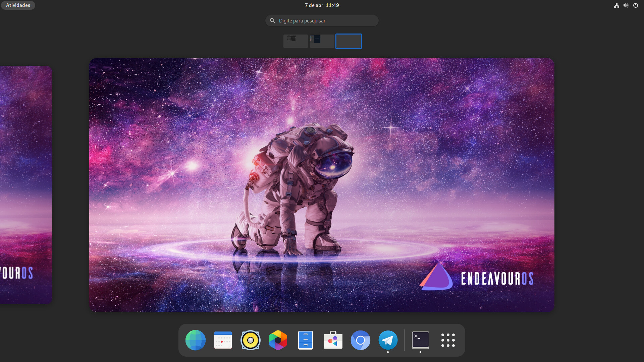The width and height of the screenshot is (644, 362).
Task: Open the Terminal app in the dock
Action: click(x=421, y=340)
